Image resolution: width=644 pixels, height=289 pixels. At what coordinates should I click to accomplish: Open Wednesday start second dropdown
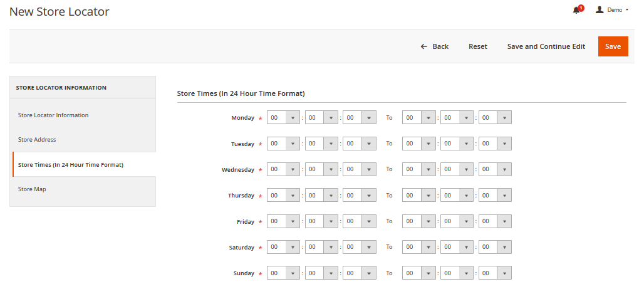(360, 170)
